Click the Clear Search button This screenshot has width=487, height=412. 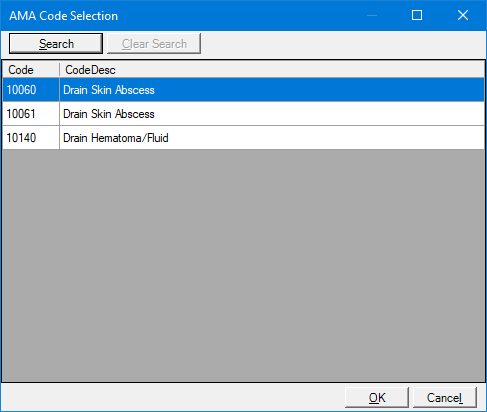point(154,43)
